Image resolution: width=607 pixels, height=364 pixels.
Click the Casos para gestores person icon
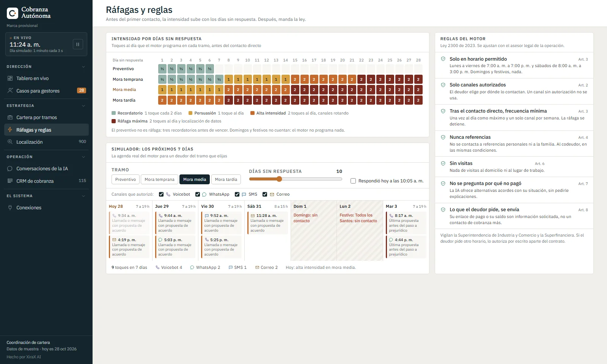(x=10, y=91)
